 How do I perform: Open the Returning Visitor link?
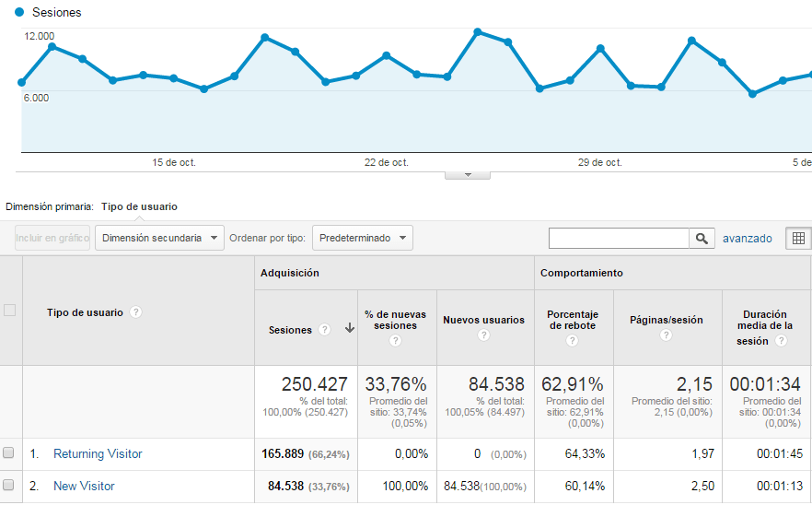pyautogui.click(x=98, y=453)
